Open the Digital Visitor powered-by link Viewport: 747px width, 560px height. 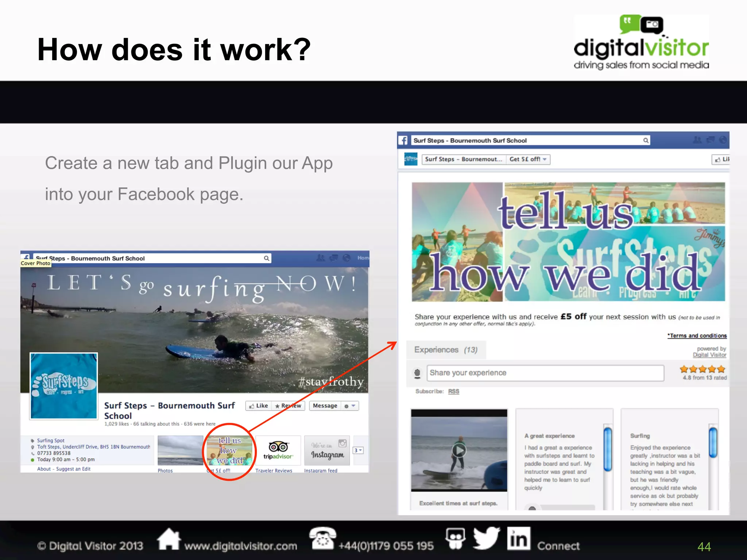709,355
